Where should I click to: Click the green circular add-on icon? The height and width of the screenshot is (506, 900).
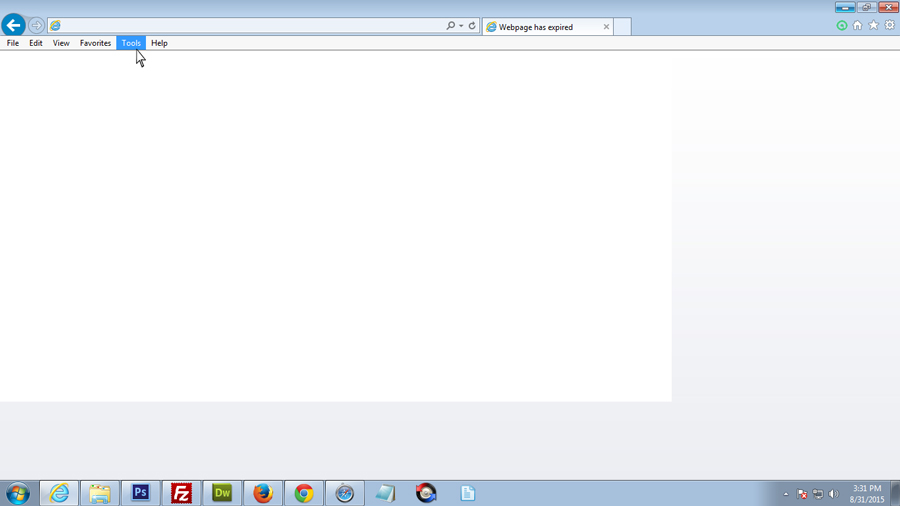(841, 25)
